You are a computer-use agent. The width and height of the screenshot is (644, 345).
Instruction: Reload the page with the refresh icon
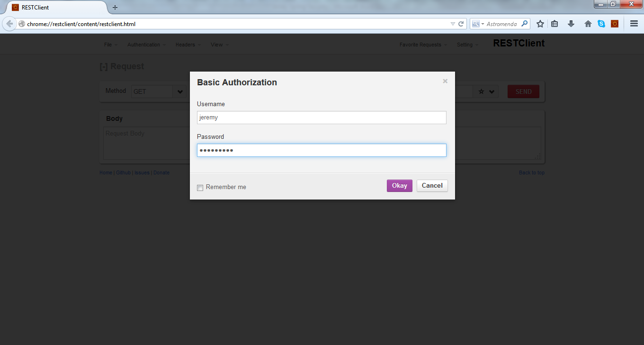click(461, 24)
